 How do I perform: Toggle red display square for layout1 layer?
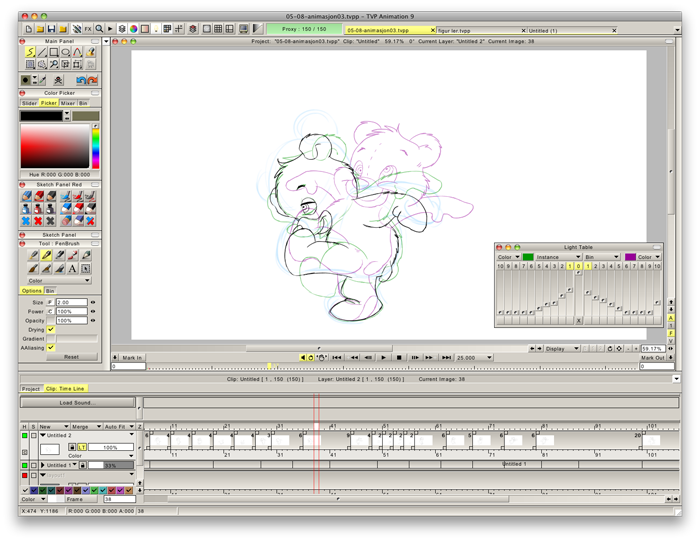(x=25, y=475)
